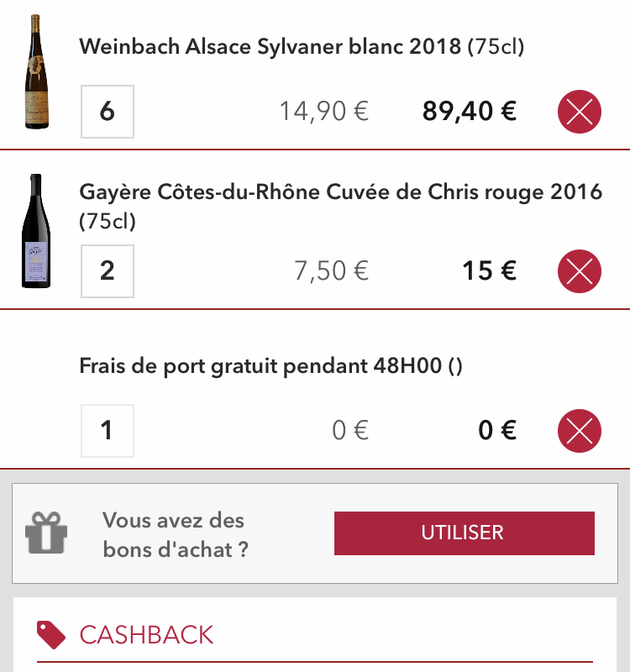
Task: Click the 15 € line total
Action: [x=489, y=270]
